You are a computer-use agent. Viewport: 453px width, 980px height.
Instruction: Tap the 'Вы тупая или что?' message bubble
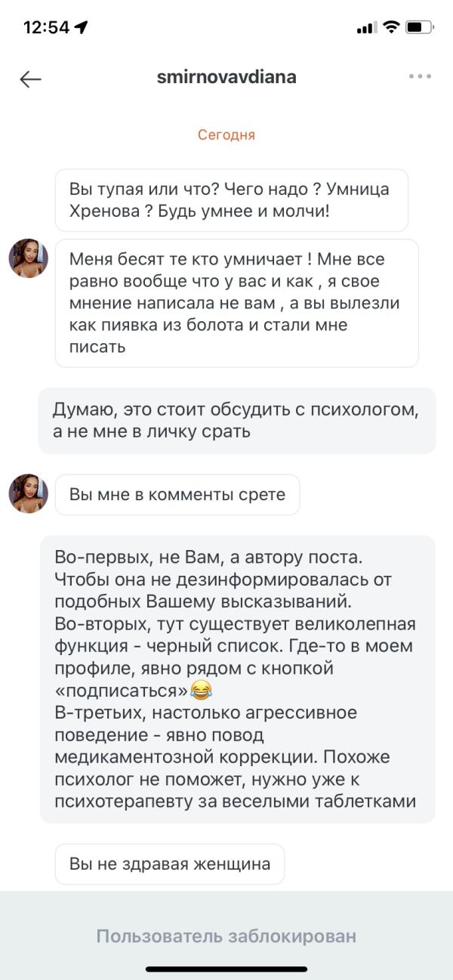pos(231,200)
